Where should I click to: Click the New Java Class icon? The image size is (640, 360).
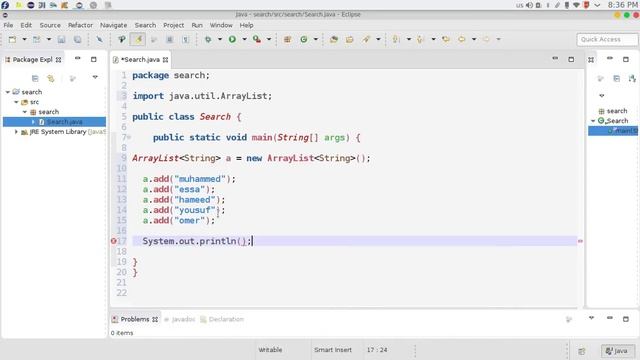tap(304, 39)
